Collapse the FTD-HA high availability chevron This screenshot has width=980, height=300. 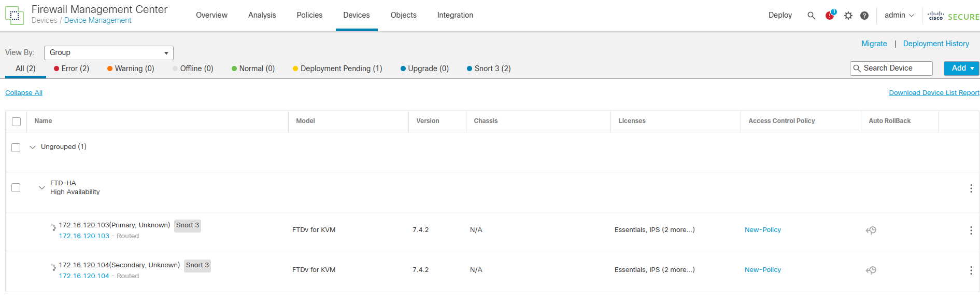42,188
